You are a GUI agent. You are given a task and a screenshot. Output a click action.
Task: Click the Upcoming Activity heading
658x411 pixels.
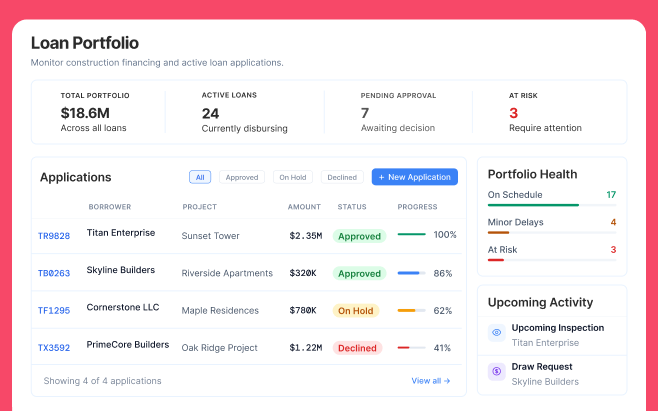(x=540, y=302)
